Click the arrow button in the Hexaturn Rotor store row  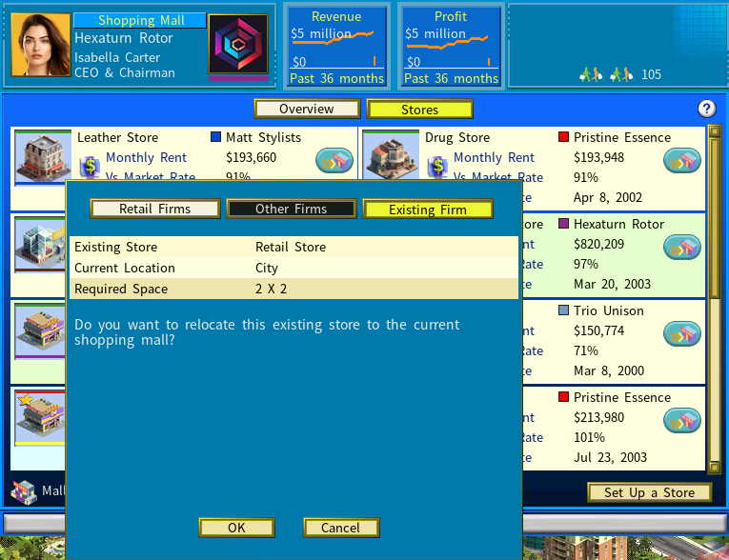(x=682, y=248)
